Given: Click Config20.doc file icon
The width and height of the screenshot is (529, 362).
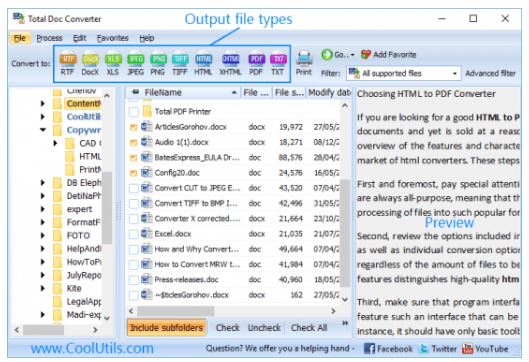Looking at the screenshot, I should [146, 172].
